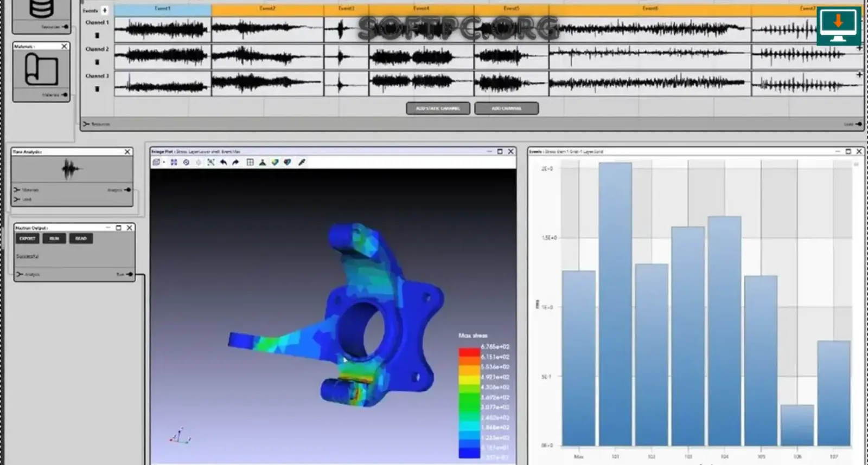
Task: Select the Event1 header tab
Action: point(163,9)
